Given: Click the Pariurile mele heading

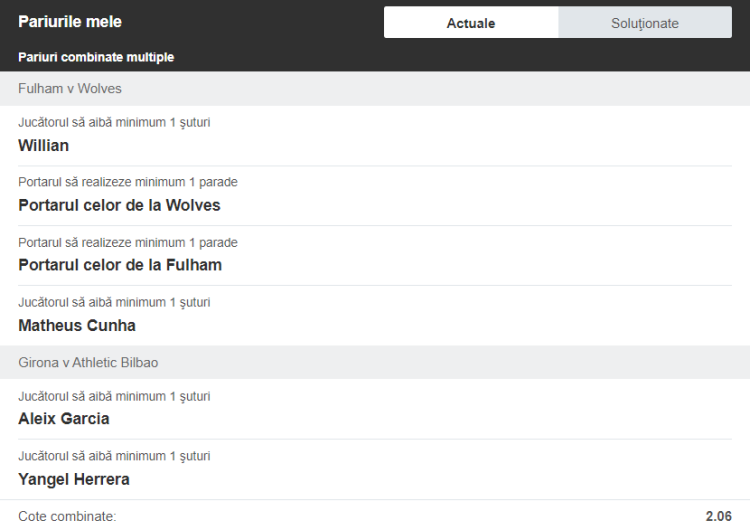Looking at the screenshot, I should [70, 22].
